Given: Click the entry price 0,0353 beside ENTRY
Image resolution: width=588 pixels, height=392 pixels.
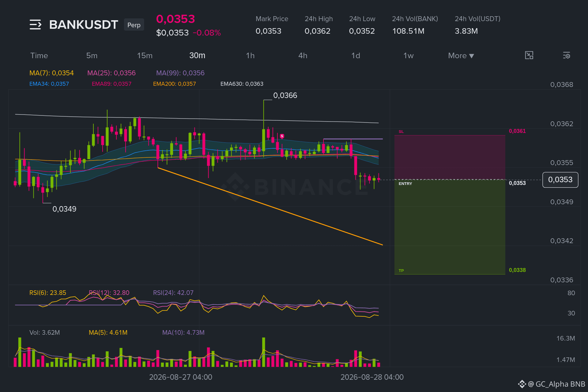Looking at the screenshot, I should point(517,183).
